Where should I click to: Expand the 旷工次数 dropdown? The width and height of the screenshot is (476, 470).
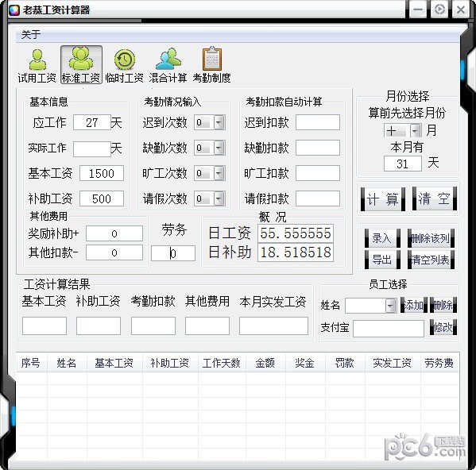[219, 173]
